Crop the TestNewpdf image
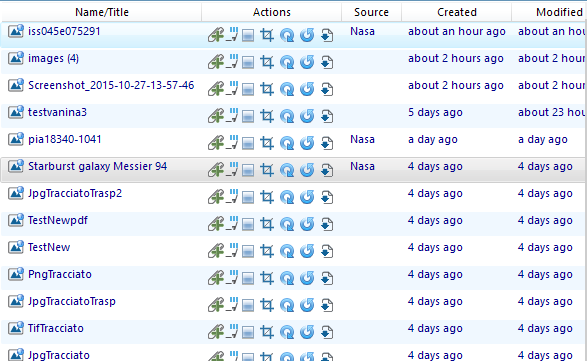The image size is (587, 361). click(267, 224)
